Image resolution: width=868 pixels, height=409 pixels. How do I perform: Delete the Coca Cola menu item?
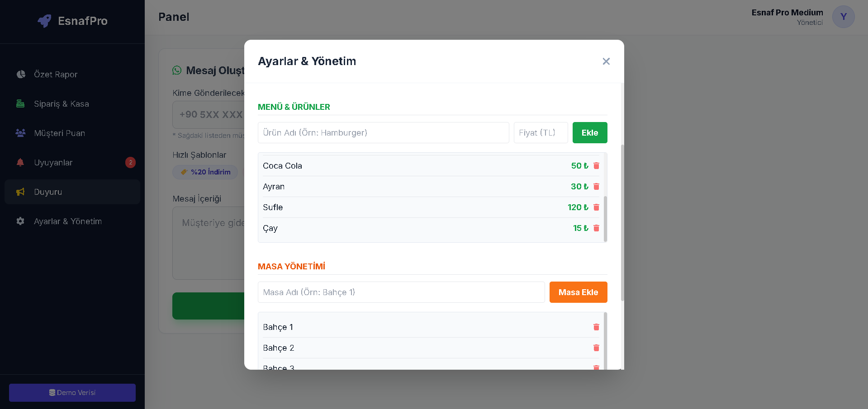tap(596, 166)
